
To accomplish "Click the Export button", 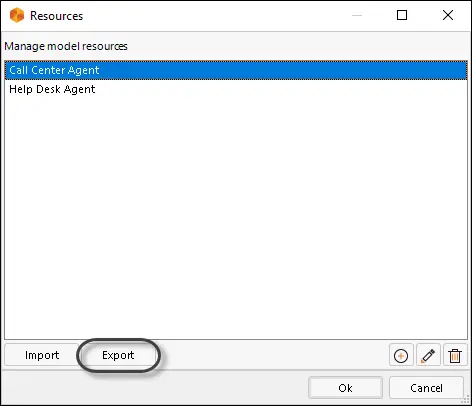I will click(x=118, y=355).
